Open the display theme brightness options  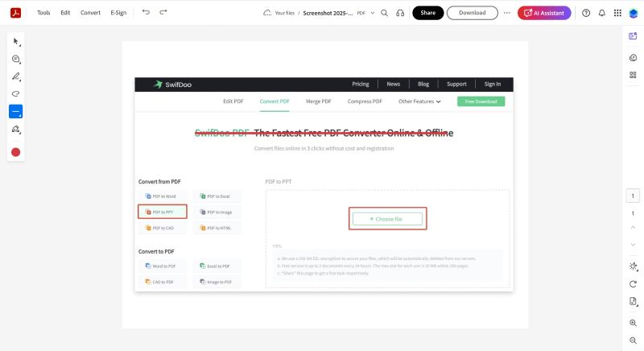tap(633, 266)
